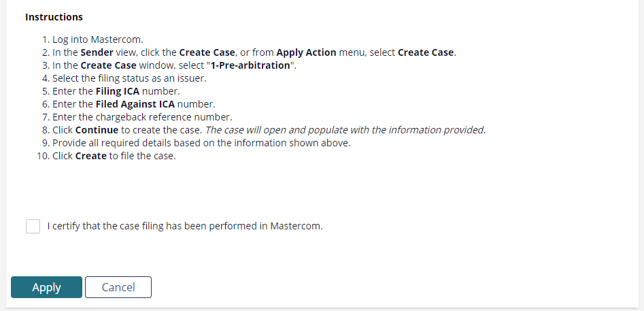The height and width of the screenshot is (311, 644).
Task: Click the Apply button
Action: click(x=46, y=287)
